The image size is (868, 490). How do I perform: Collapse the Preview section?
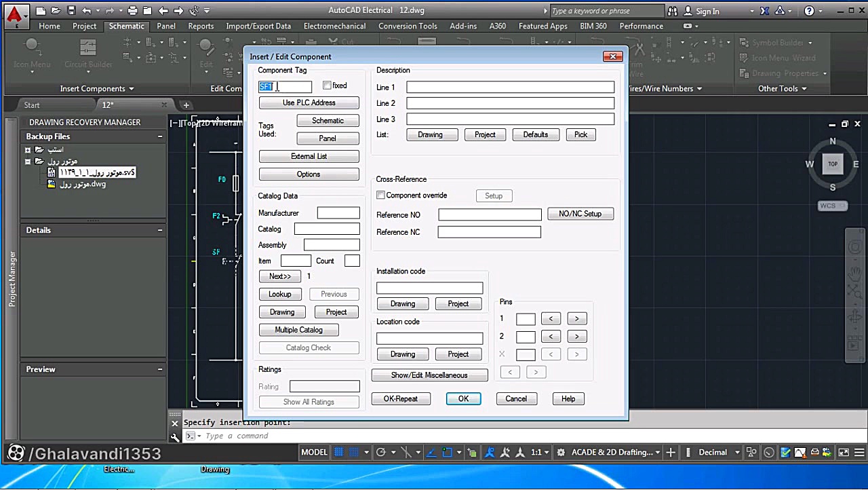160,369
